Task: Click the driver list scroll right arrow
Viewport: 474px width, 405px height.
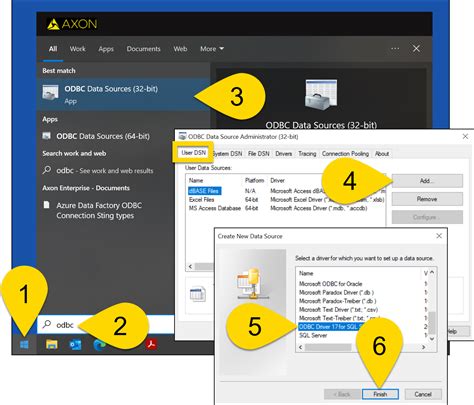Action: point(423,347)
